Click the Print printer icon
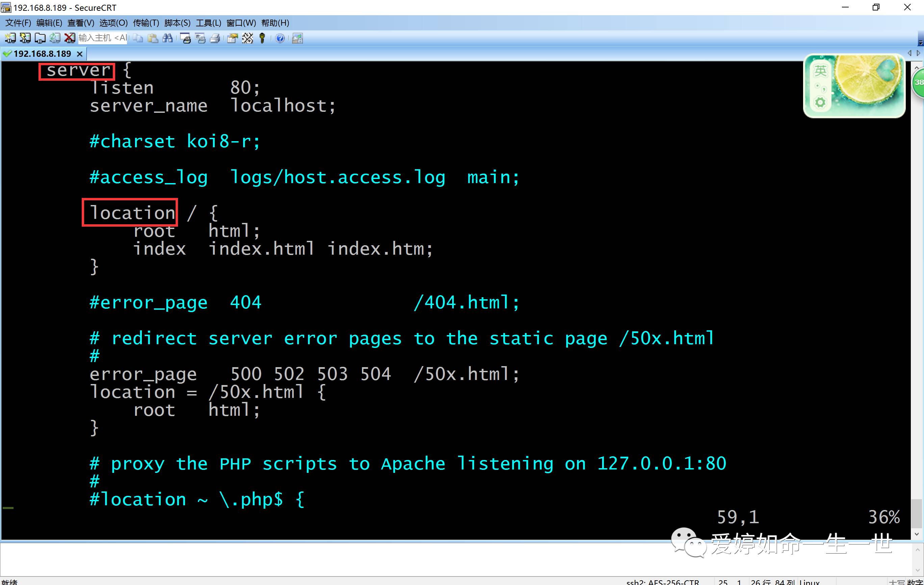This screenshot has width=924, height=585. pyautogui.click(x=215, y=38)
